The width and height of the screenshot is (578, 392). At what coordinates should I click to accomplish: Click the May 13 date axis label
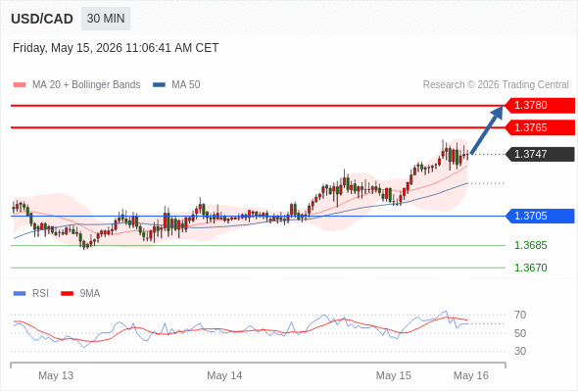pyautogui.click(x=56, y=375)
